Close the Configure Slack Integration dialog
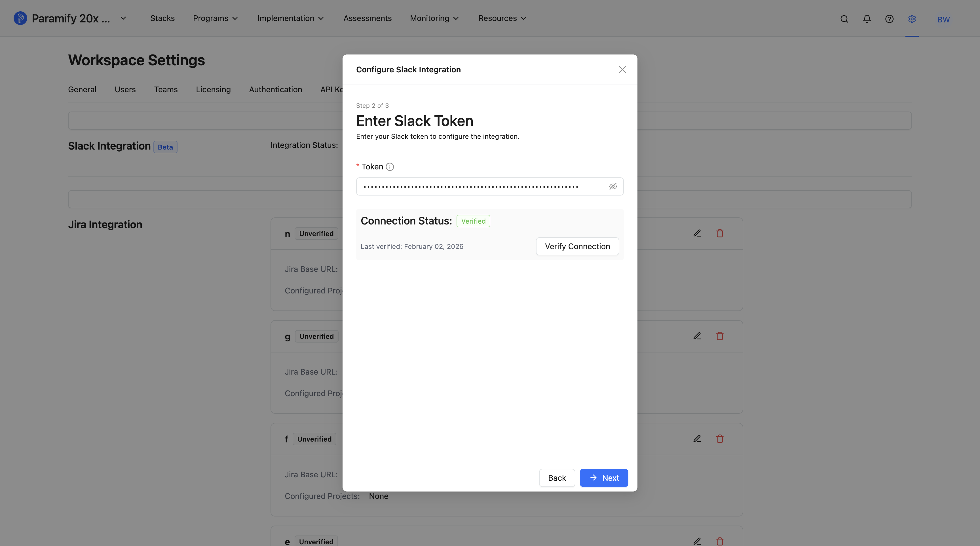This screenshot has height=546, width=980. [622, 70]
